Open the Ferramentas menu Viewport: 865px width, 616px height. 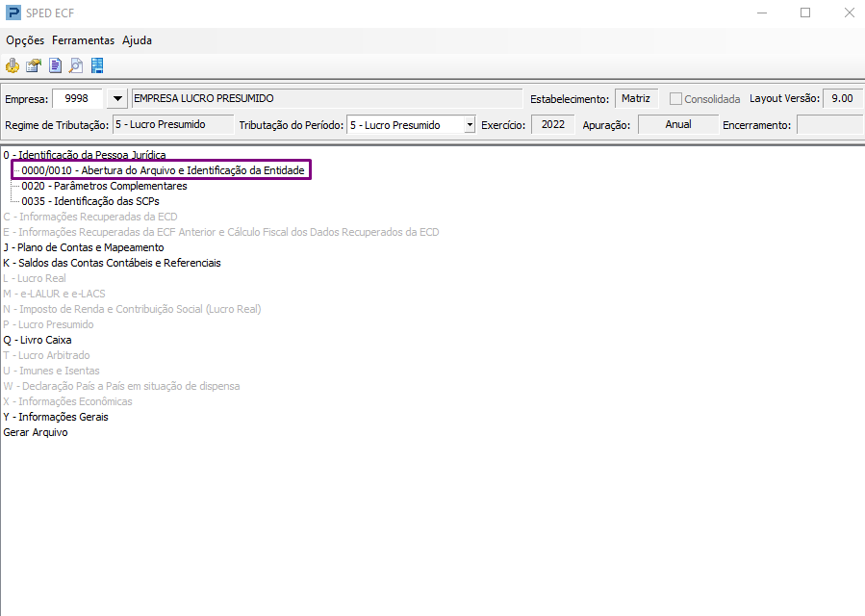click(84, 40)
